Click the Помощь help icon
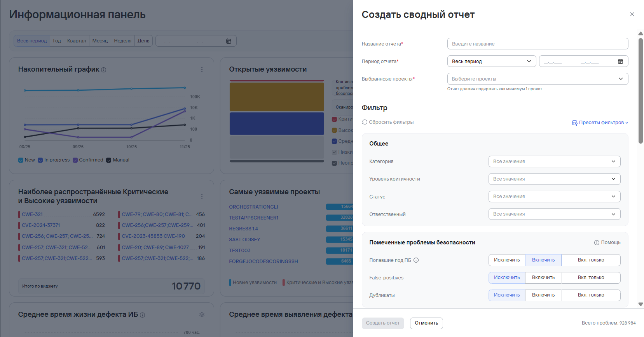 (x=597, y=242)
